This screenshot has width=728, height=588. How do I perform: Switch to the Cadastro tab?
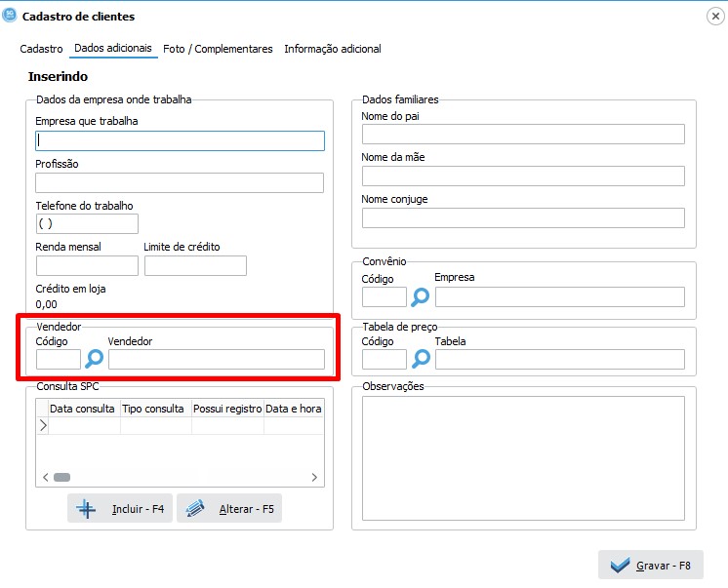click(41, 49)
